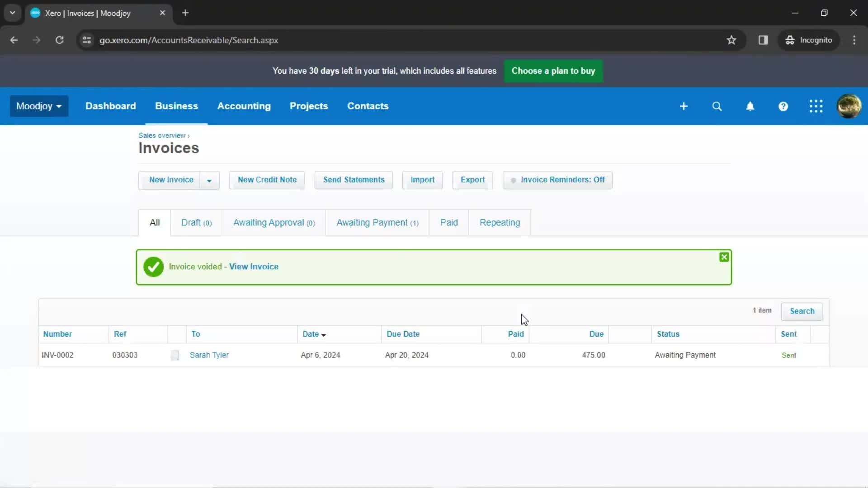View site information icon in address bar
Viewport: 868px width, 488px height.
click(87, 40)
